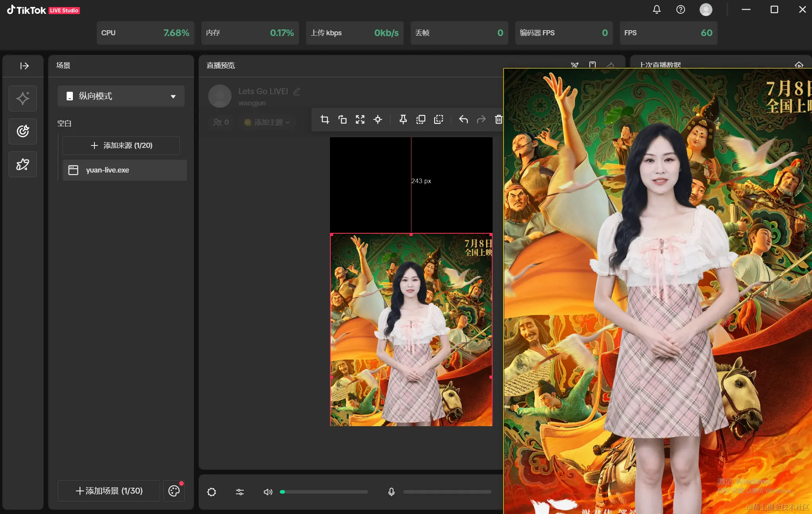
Task: Click 添加场景 (1/30) button
Action: pyautogui.click(x=109, y=491)
